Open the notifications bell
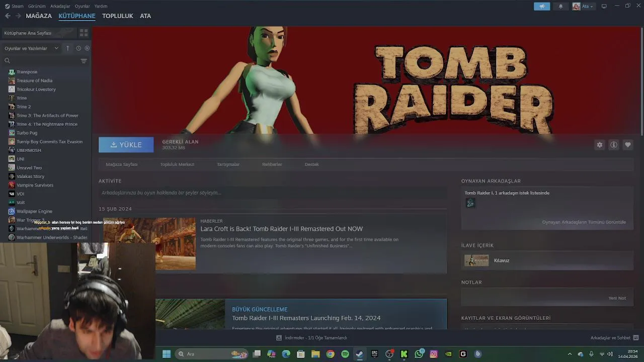The image size is (644, 362). click(x=560, y=7)
